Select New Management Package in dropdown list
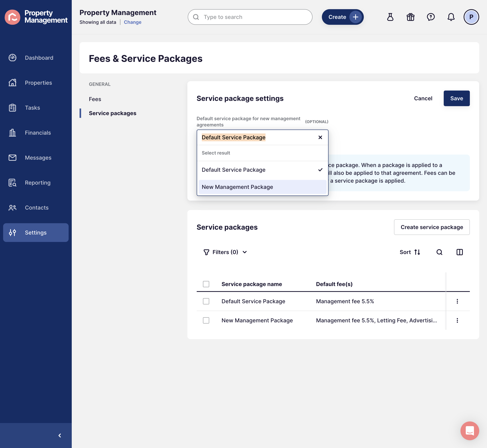487x448 pixels. 262,187
